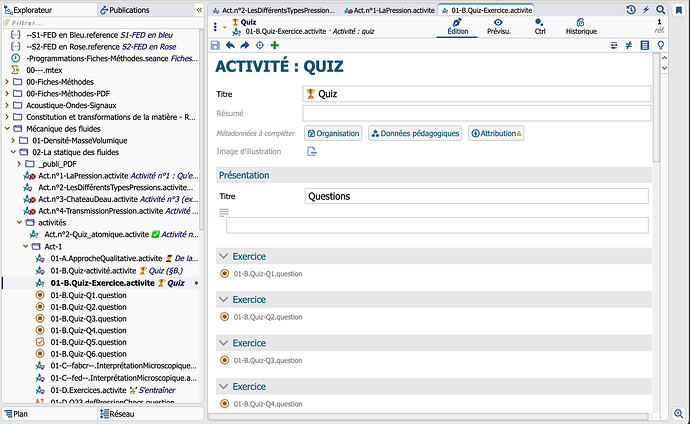Image resolution: width=690 pixels, height=424 pixels.
Task: Switch to Prévisu. preview view
Action: [x=499, y=26]
